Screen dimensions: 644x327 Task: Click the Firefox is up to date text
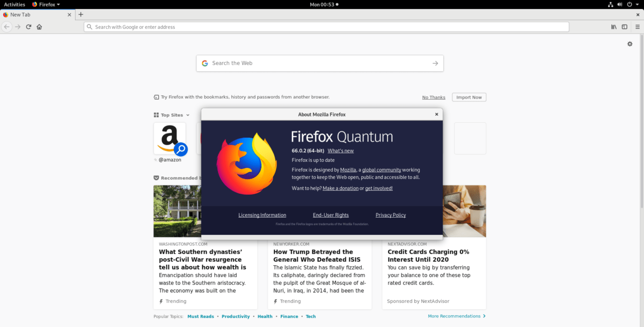(x=313, y=160)
